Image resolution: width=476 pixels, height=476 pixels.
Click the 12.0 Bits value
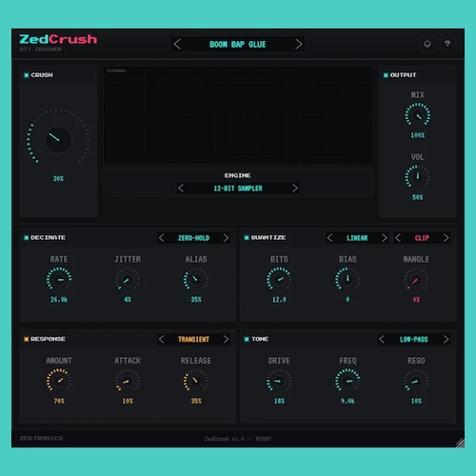pyautogui.click(x=279, y=300)
